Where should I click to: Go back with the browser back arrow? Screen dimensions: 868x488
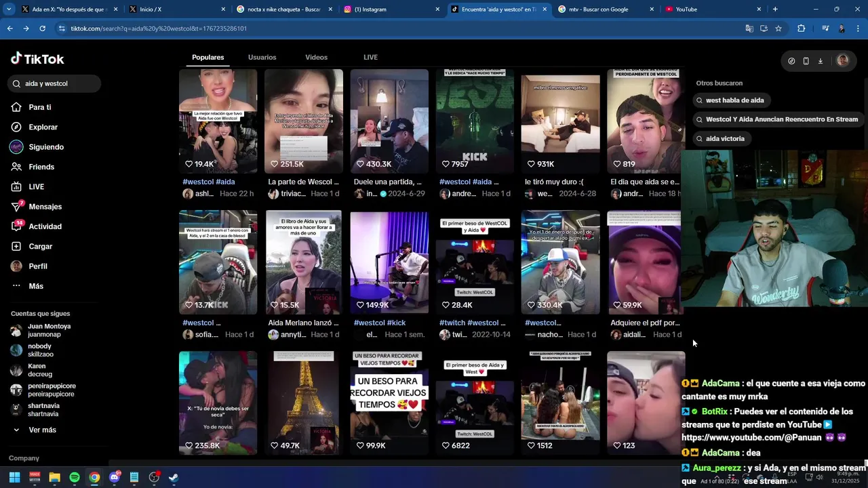pyautogui.click(x=9, y=28)
